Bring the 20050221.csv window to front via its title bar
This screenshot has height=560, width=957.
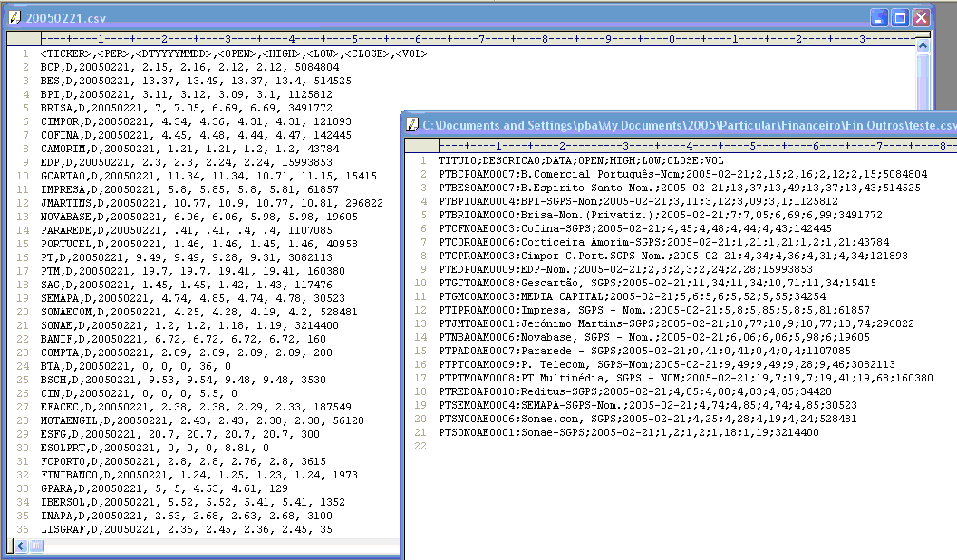[272, 16]
